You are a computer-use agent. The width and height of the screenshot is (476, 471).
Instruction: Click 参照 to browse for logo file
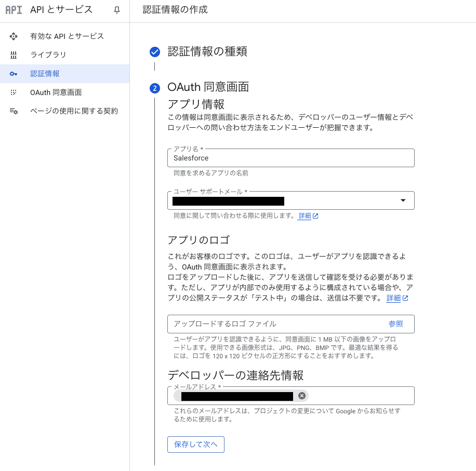coord(395,324)
